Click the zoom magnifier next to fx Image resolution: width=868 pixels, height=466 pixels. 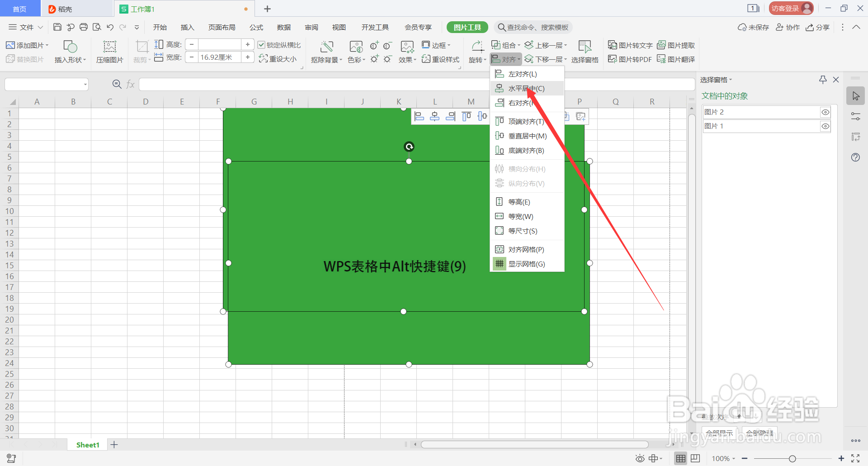pyautogui.click(x=117, y=84)
